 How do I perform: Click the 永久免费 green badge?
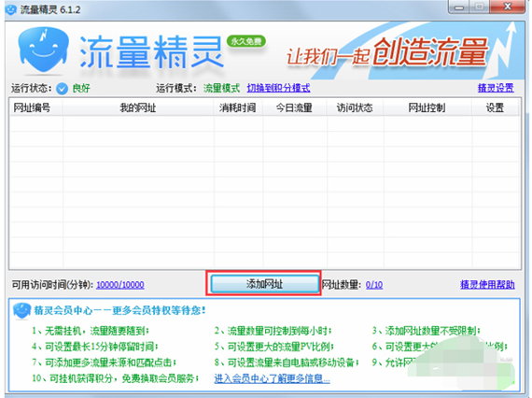coord(246,41)
